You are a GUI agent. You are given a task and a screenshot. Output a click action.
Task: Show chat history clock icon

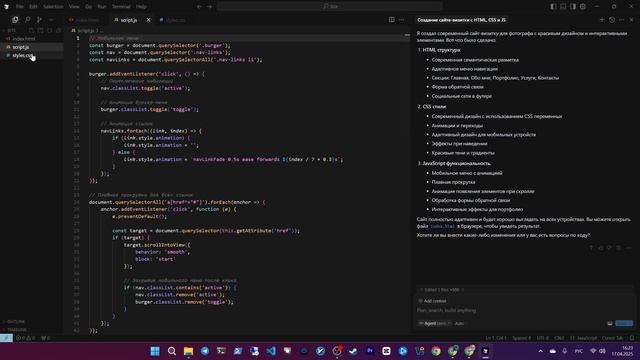coord(612,20)
